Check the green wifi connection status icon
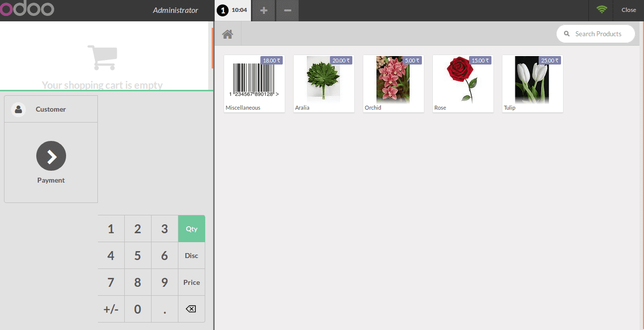644x330 pixels. click(x=602, y=9)
